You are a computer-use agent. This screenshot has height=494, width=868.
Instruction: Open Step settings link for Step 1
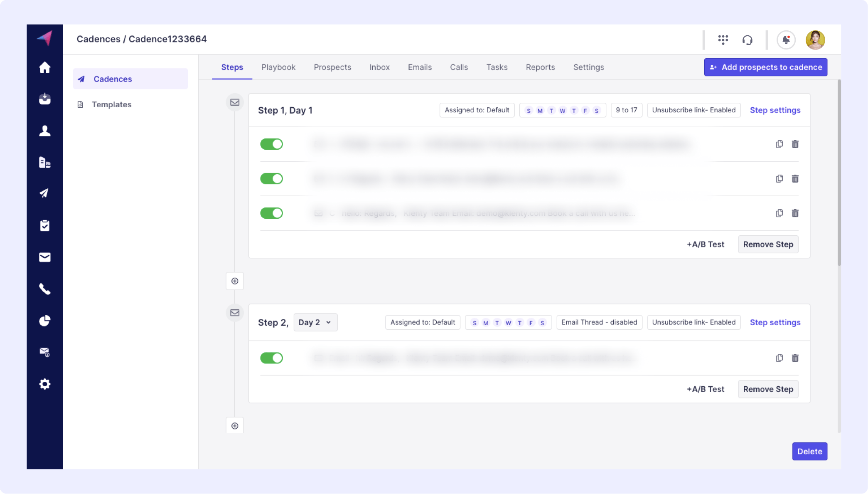click(775, 110)
